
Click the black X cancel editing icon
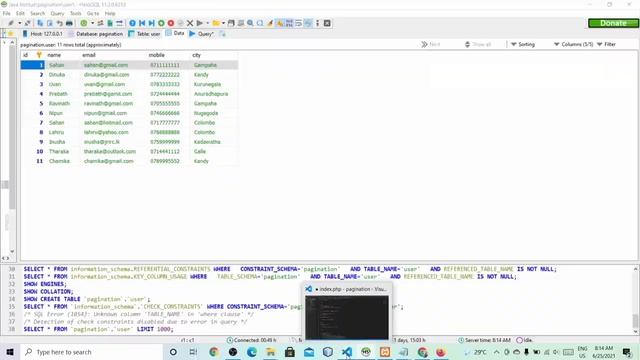(x=190, y=23)
